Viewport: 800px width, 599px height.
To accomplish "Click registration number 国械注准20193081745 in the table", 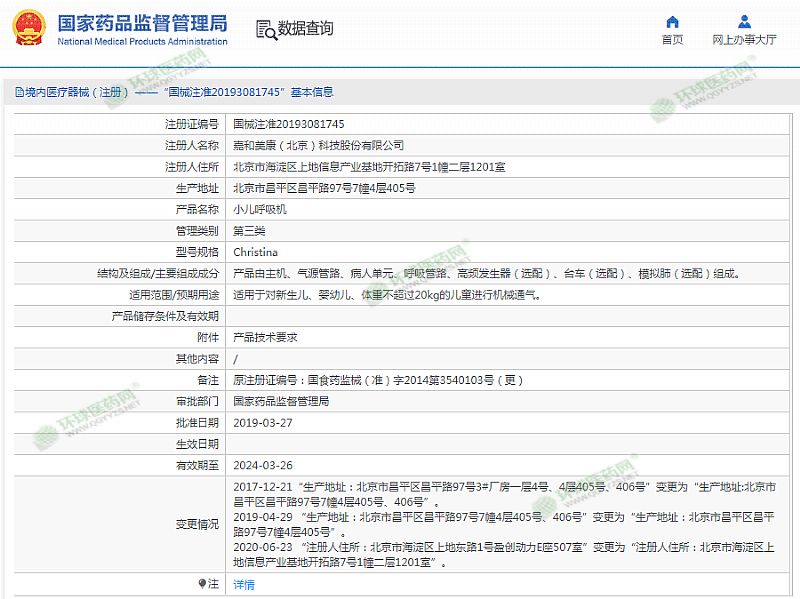I will (288, 124).
